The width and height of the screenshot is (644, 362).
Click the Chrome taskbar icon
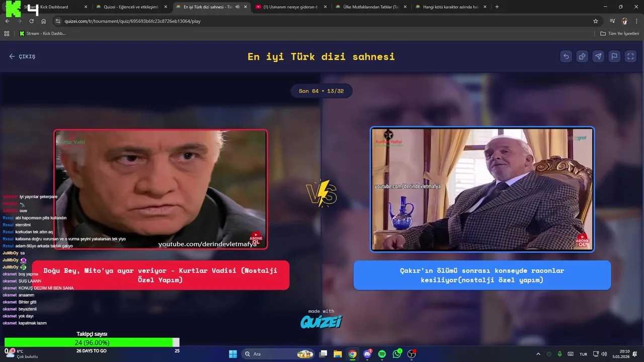click(353, 354)
